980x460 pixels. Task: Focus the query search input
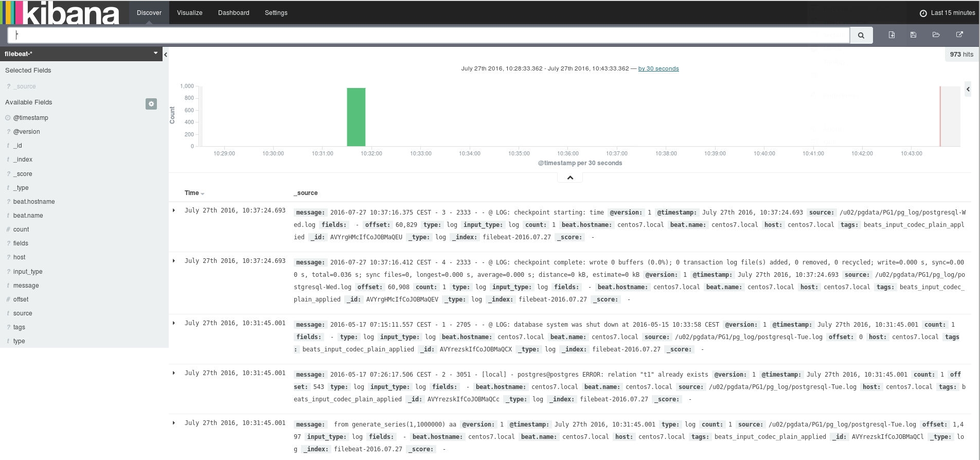[429, 35]
